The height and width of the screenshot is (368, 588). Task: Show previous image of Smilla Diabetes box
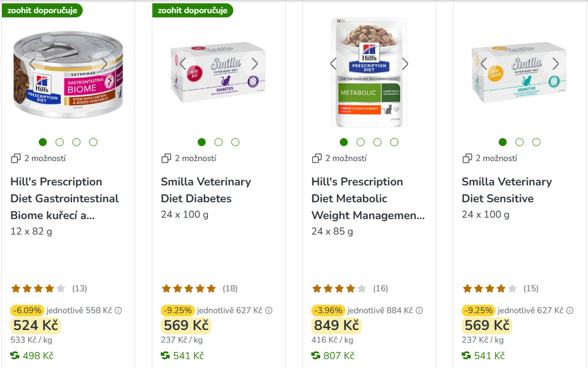point(183,64)
